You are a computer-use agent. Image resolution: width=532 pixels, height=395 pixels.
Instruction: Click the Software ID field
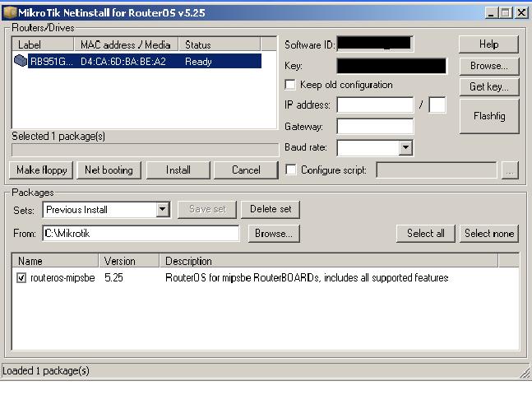click(x=375, y=44)
